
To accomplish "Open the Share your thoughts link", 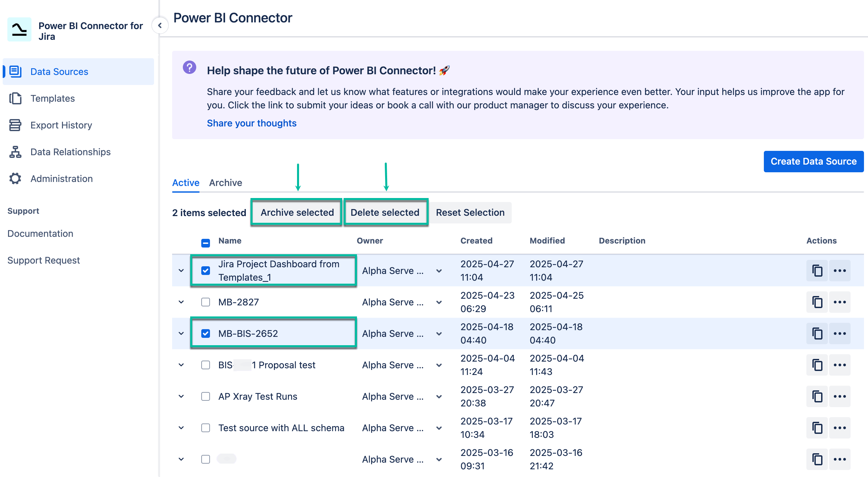I will tap(251, 123).
